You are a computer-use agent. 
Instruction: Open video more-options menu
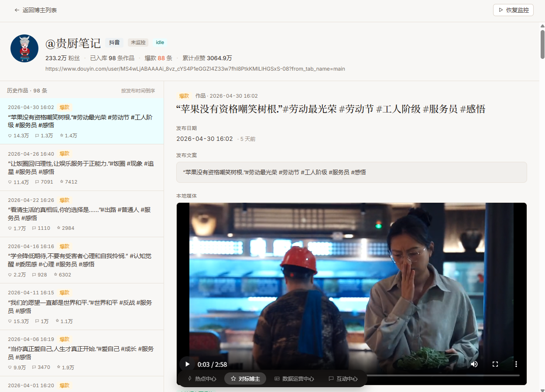pos(516,364)
